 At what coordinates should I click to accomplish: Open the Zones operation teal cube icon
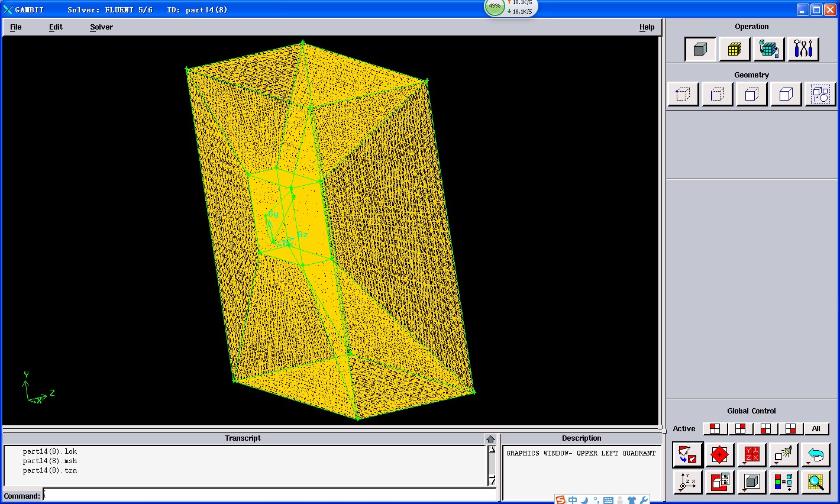click(769, 49)
